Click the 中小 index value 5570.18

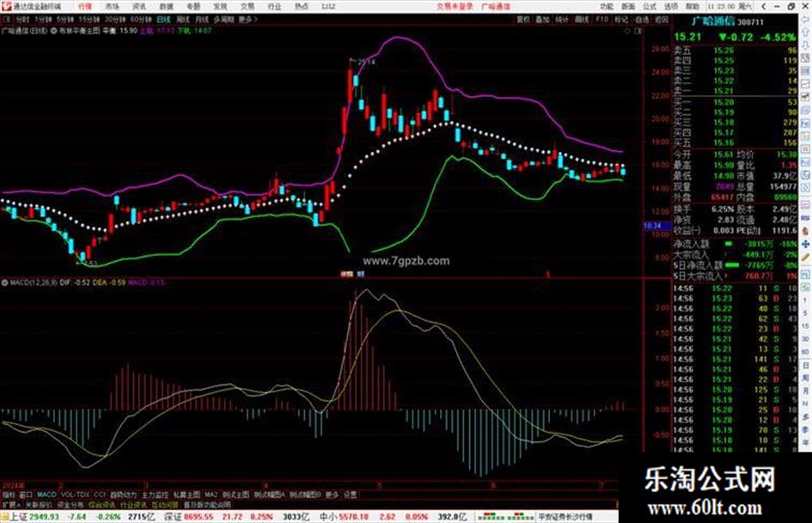click(354, 517)
